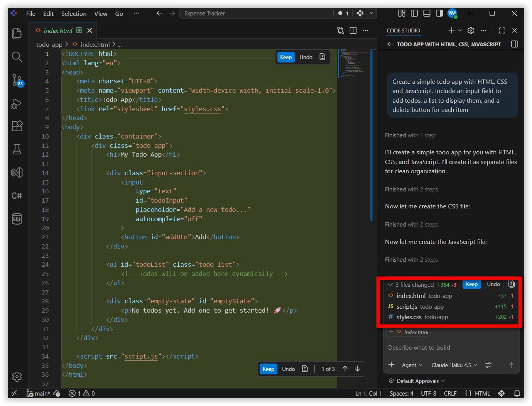This screenshot has width=532, height=406.
Task: Click Keep in the top editor overlay
Action: tap(286, 57)
